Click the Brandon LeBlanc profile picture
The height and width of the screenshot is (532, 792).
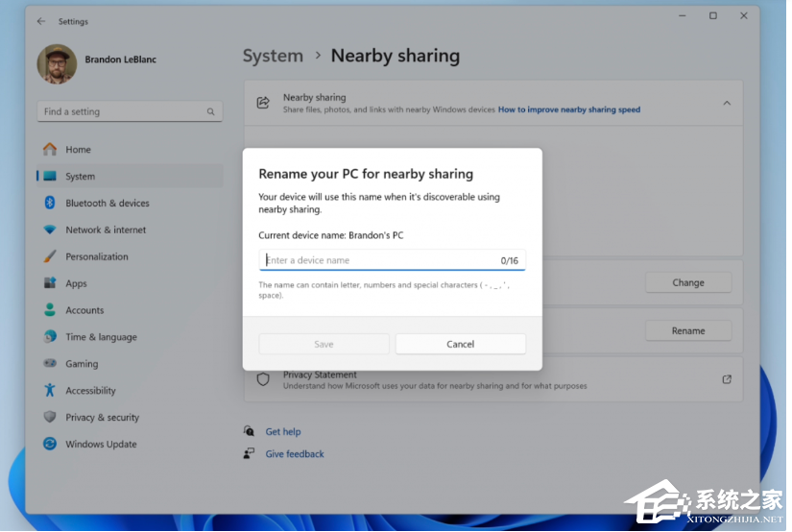pos(57,64)
